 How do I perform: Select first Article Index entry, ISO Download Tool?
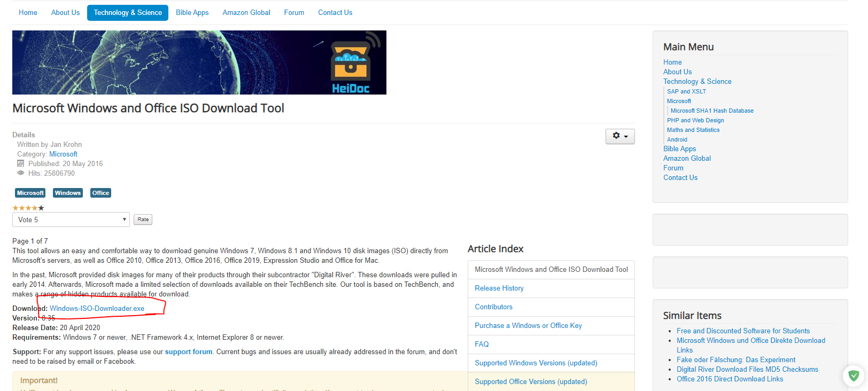(551, 269)
